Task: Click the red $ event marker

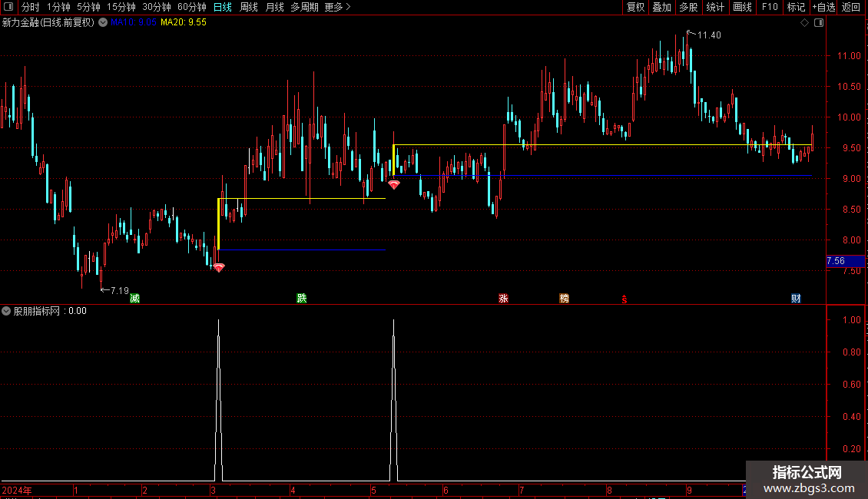Action: [624, 299]
